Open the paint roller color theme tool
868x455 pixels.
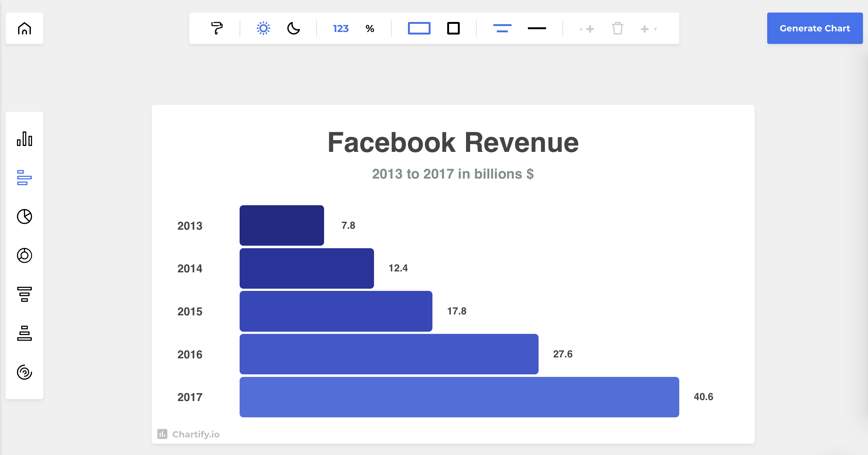click(x=217, y=28)
